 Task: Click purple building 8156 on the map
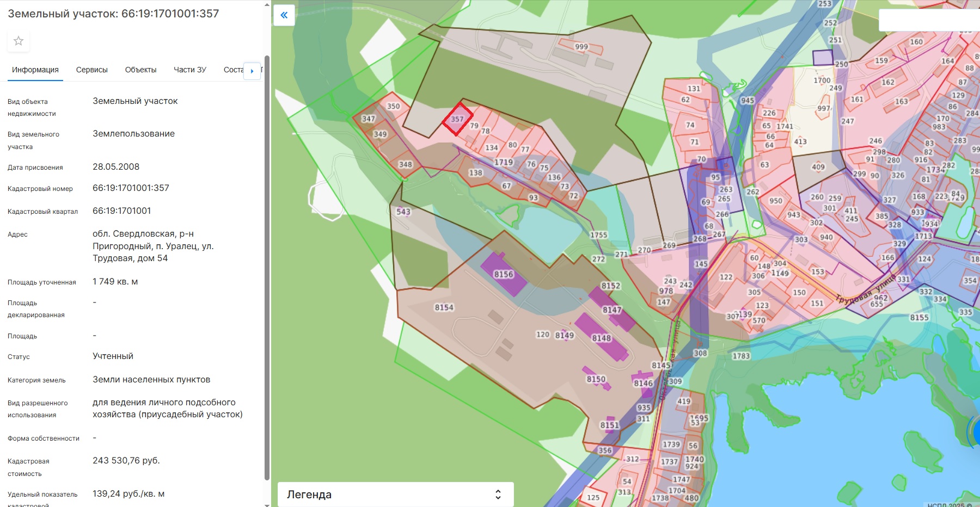(x=504, y=274)
